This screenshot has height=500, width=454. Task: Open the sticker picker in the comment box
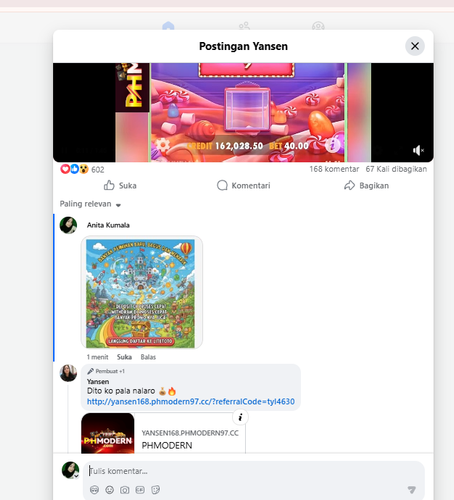[x=155, y=490]
